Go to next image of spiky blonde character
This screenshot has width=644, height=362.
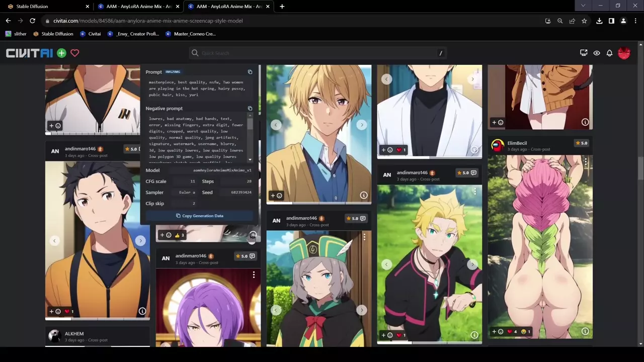[x=472, y=264]
